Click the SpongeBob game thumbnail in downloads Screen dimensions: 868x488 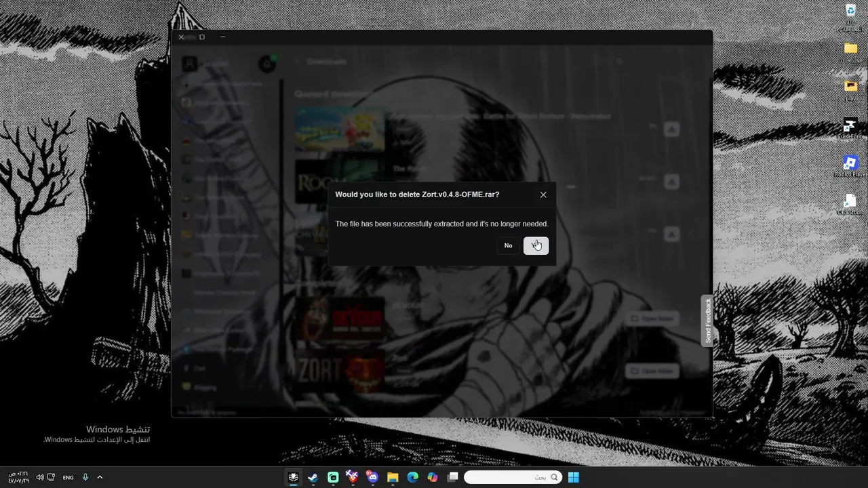[x=340, y=129]
